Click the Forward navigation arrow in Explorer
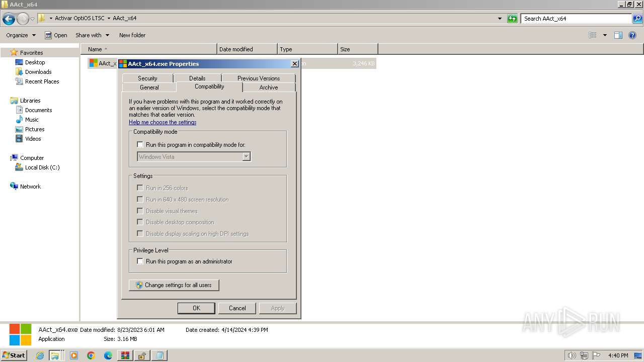 pos(23,19)
